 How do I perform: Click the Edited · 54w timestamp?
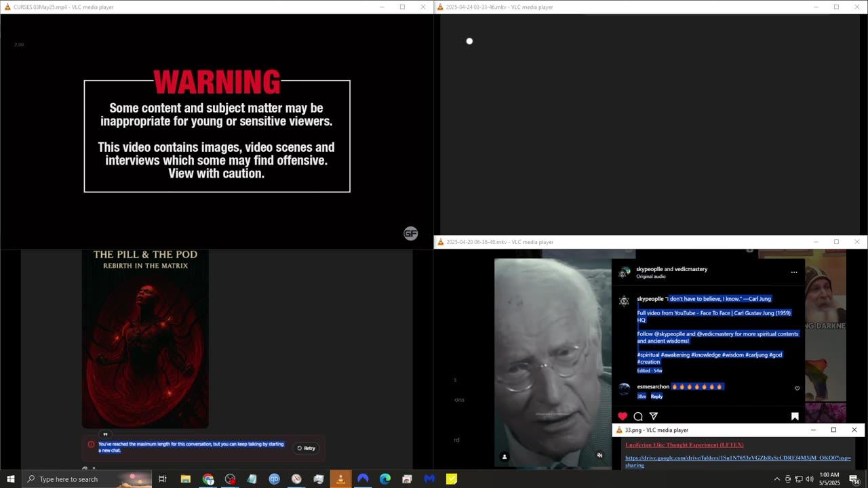point(650,371)
